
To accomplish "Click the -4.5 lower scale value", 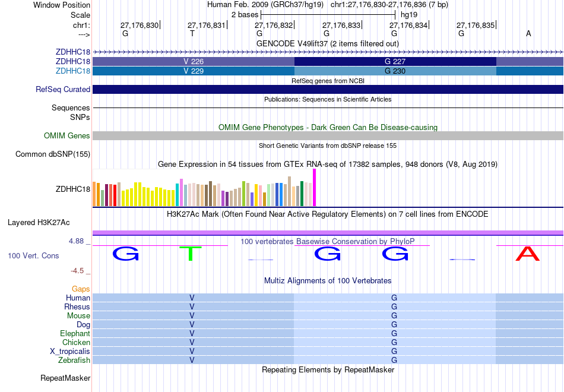I will pos(77,271).
